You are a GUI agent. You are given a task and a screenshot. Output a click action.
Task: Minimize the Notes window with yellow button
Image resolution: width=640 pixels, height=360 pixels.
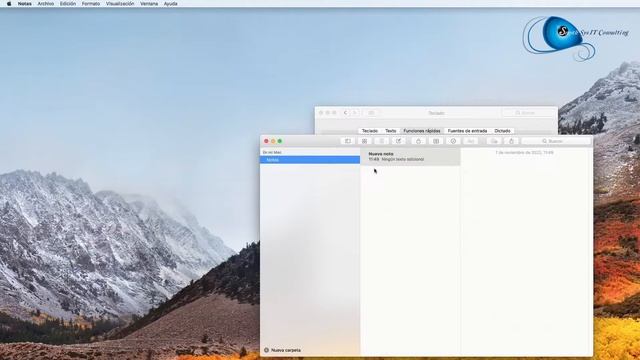click(273, 141)
